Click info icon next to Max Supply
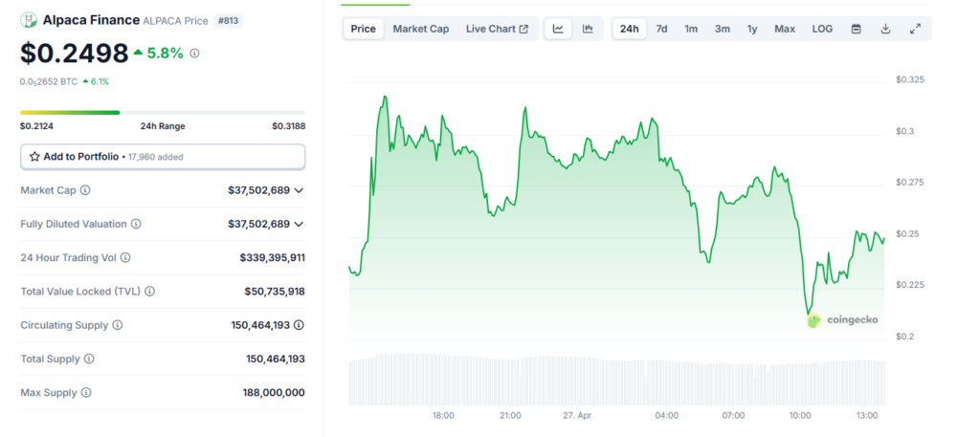Screen dimensions: 980x437 tap(86, 393)
